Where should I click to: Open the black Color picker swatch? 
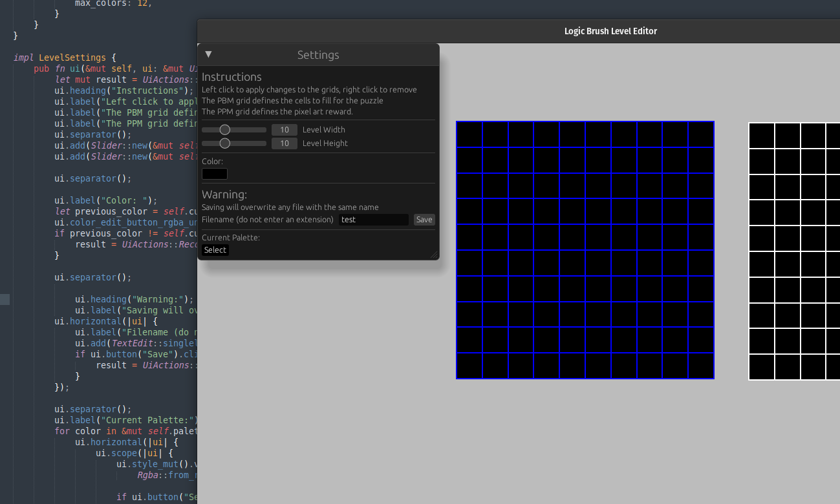pos(215,174)
